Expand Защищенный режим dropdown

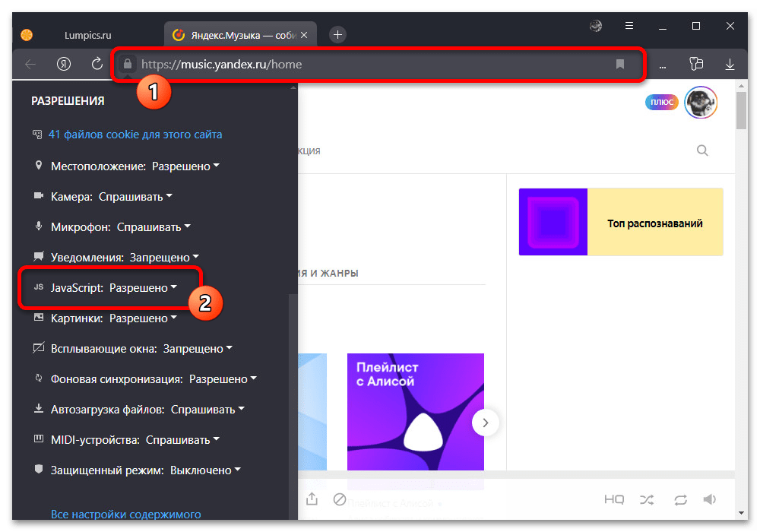point(205,470)
